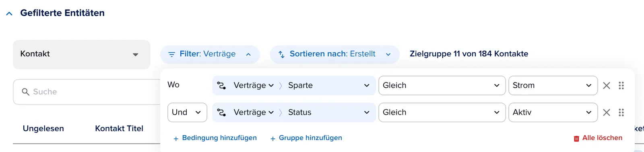Open the Status field dropdown
The width and height of the screenshot is (644, 152).
coord(329,112)
